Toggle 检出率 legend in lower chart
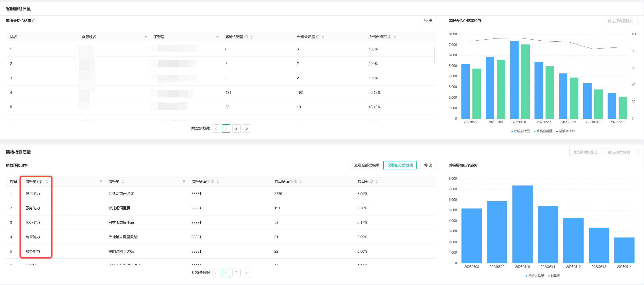Image resolution: width=644 pixels, height=285 pixels. pos(554,276)
